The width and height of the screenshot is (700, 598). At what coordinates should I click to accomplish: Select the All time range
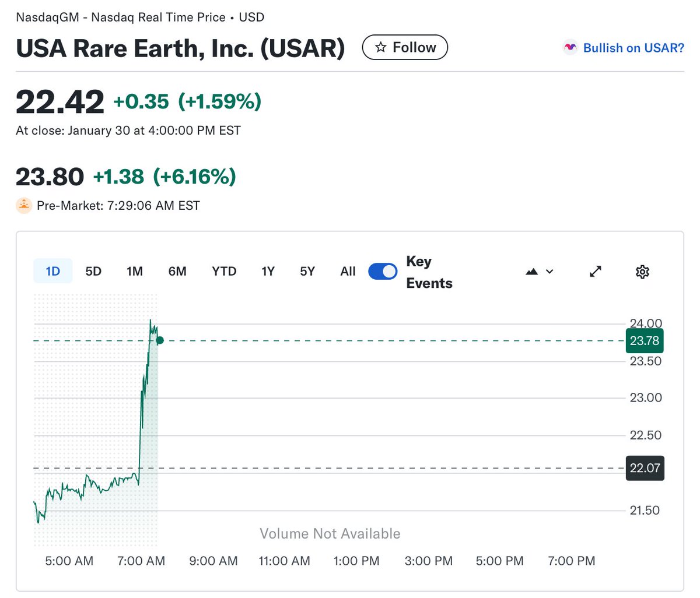348,272
